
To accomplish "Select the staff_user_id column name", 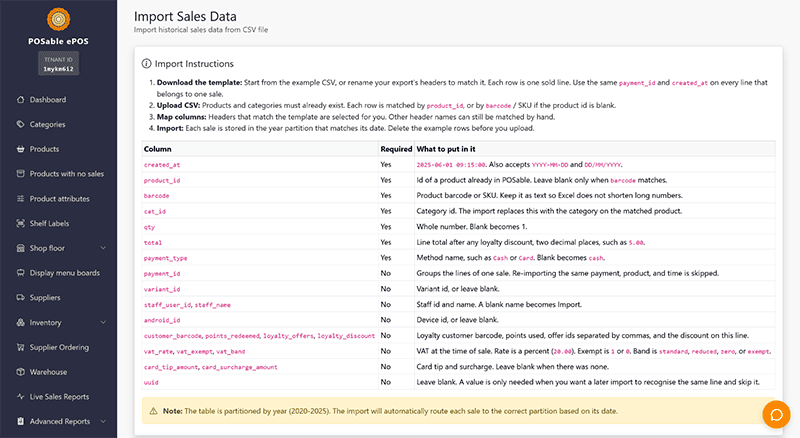I will coord(167,305).
